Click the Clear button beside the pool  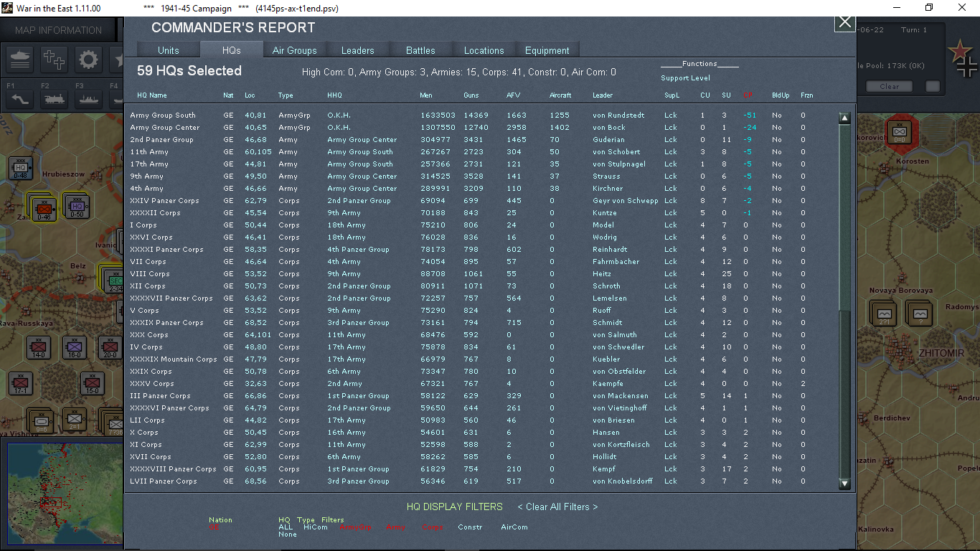pos(890,86)
